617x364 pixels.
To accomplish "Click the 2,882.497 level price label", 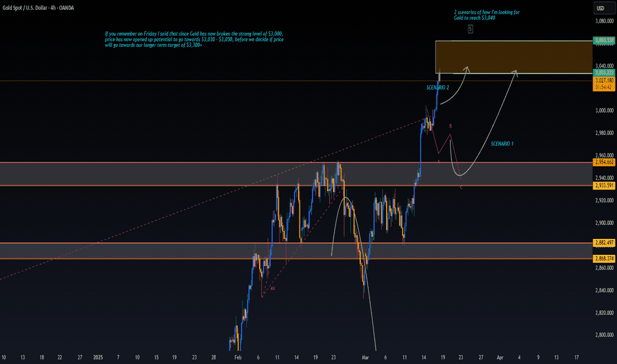I will [604, 243].
